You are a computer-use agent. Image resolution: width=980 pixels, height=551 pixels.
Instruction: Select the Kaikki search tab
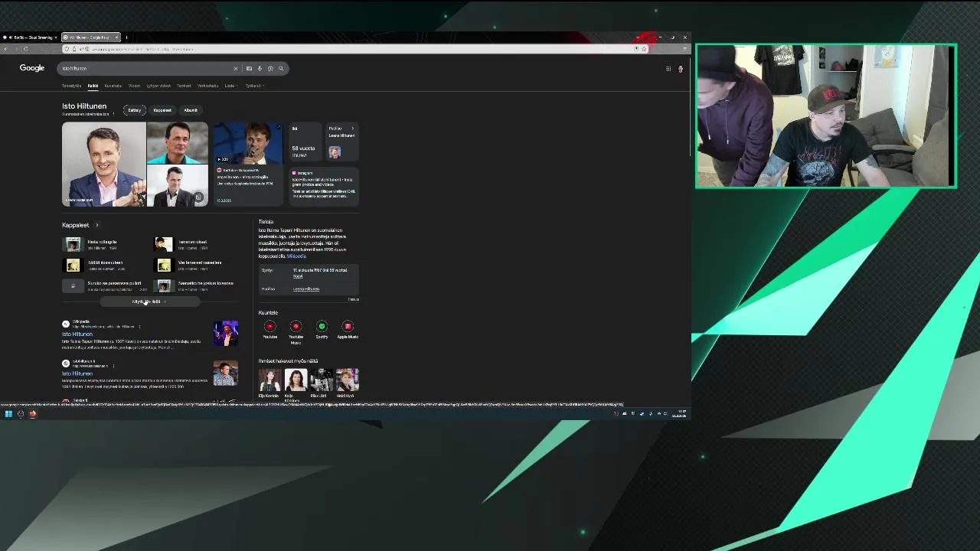point(93,86)
